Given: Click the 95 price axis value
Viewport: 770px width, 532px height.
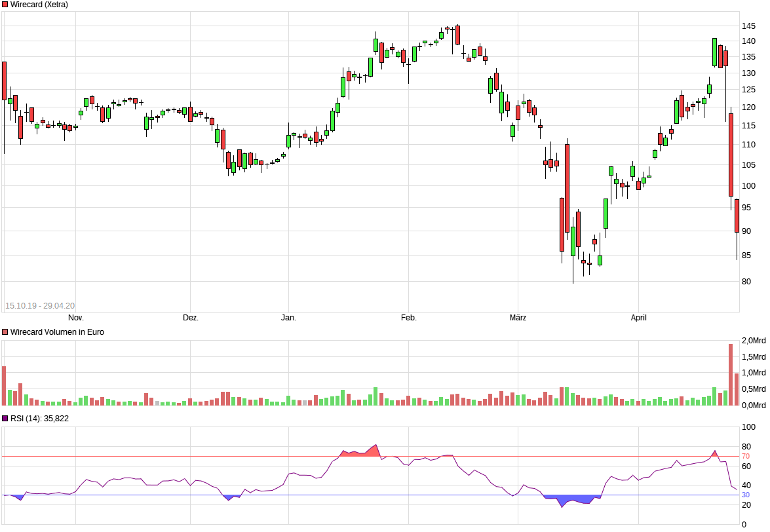Looking at the screenshot, I should coord(746,208).
